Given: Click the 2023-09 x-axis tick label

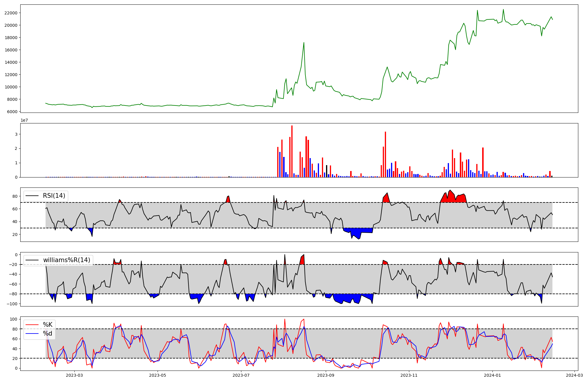Looking at the screenshot, I should coord(326,375).
